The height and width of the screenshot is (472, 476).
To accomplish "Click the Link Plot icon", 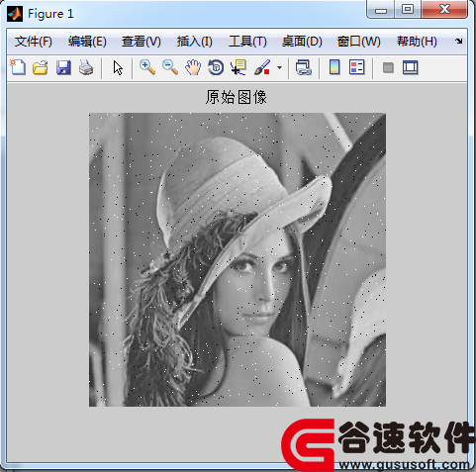I will (304, 67).
